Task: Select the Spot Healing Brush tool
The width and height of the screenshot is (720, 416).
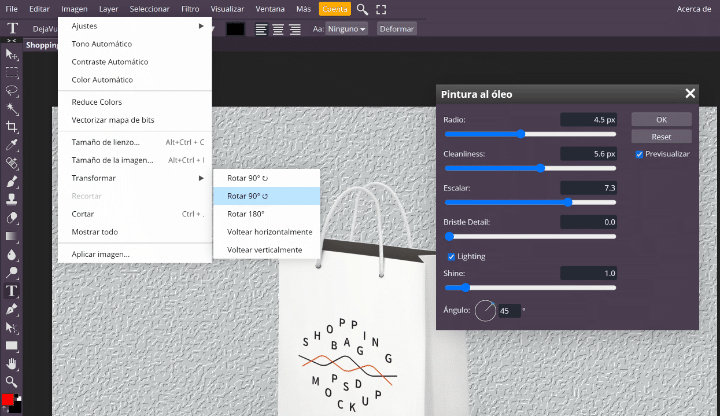Action: pyautogui.click(x=11, y=163)
